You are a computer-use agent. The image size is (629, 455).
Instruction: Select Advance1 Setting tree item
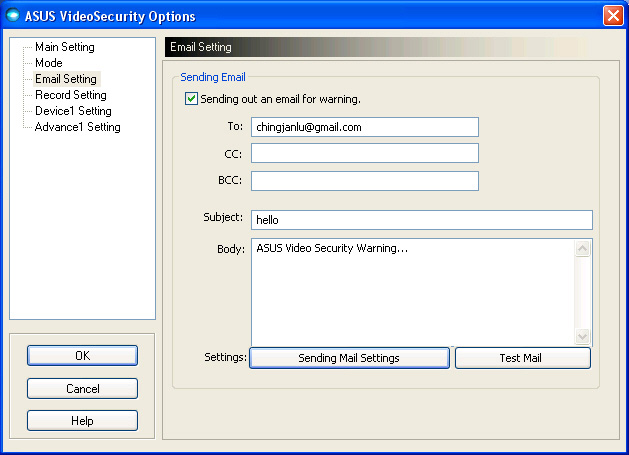point(78,127)
